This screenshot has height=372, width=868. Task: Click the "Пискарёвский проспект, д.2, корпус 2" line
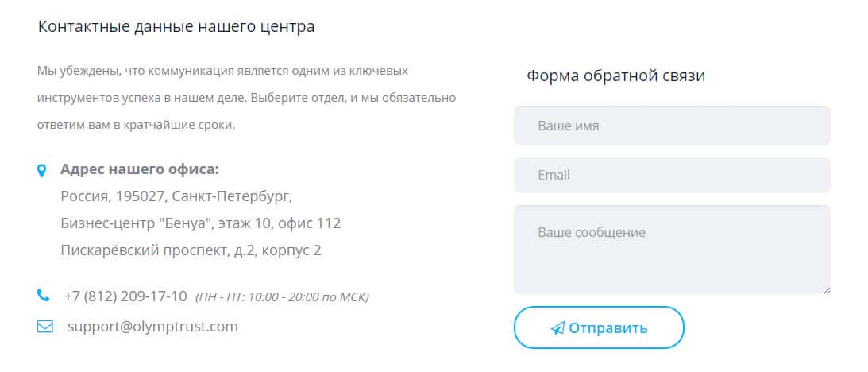click(191, 250)
